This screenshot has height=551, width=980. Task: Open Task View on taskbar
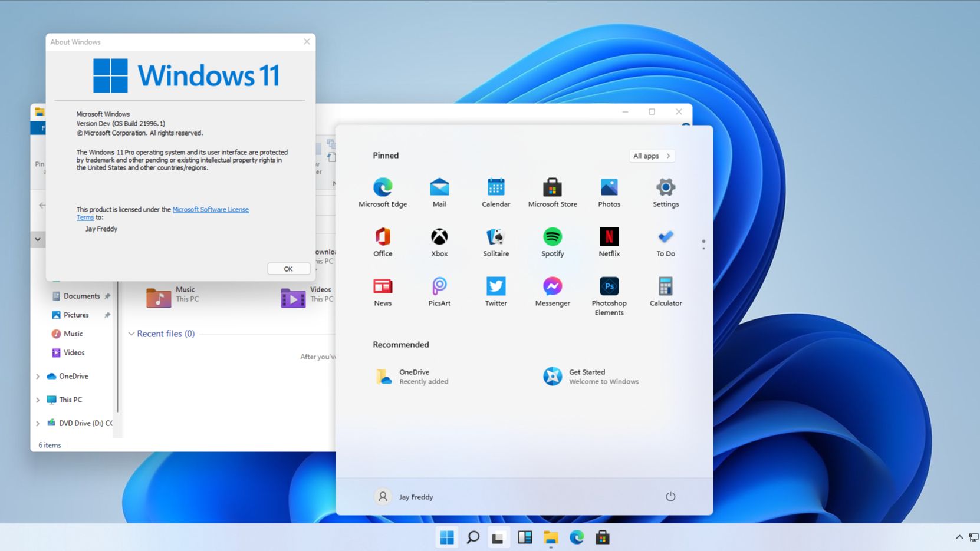coord(498,537)
